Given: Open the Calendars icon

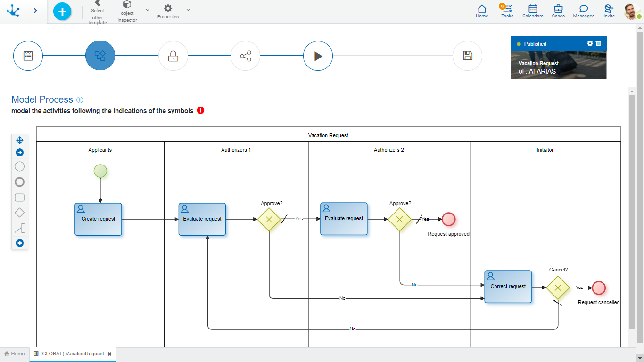Looking at the screenshot, I should [x=533, y=11].
